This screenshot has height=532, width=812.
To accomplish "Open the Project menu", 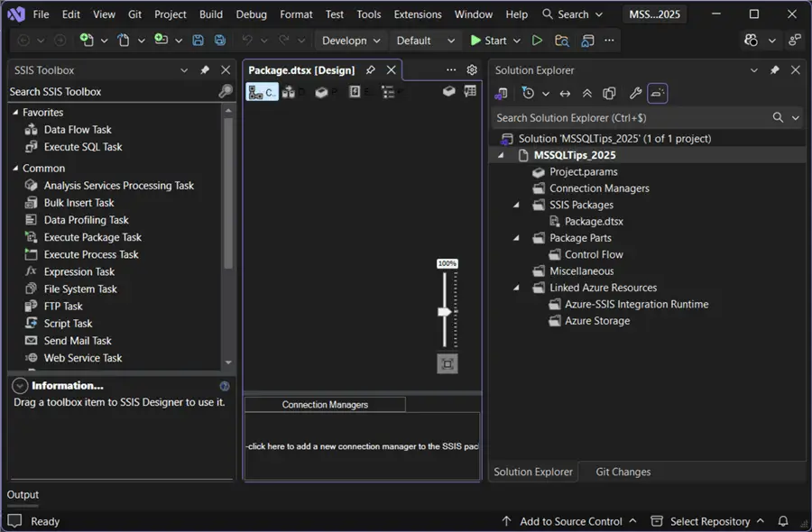I will pyautogui.click(x=171, y=14).
